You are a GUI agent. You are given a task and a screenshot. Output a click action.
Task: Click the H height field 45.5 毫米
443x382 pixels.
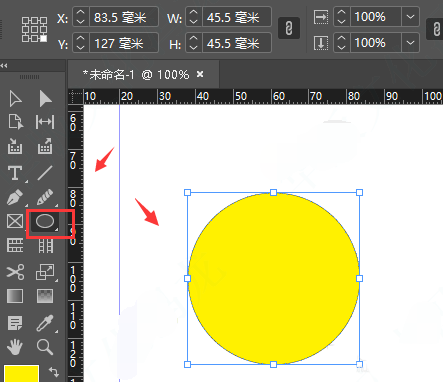point(237,43)
